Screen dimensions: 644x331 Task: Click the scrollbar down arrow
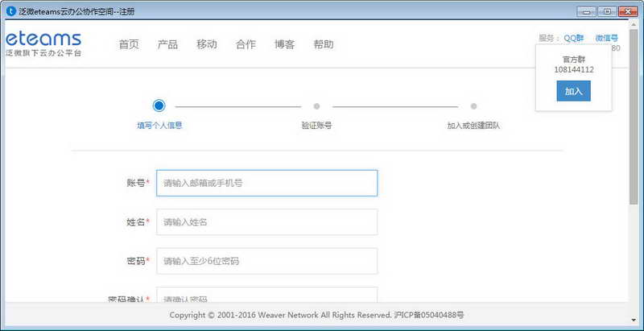[x=634, y=320]
